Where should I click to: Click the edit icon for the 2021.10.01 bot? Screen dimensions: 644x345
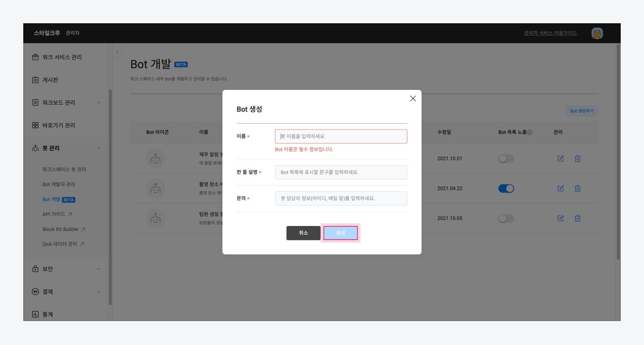tap(561, 159)
